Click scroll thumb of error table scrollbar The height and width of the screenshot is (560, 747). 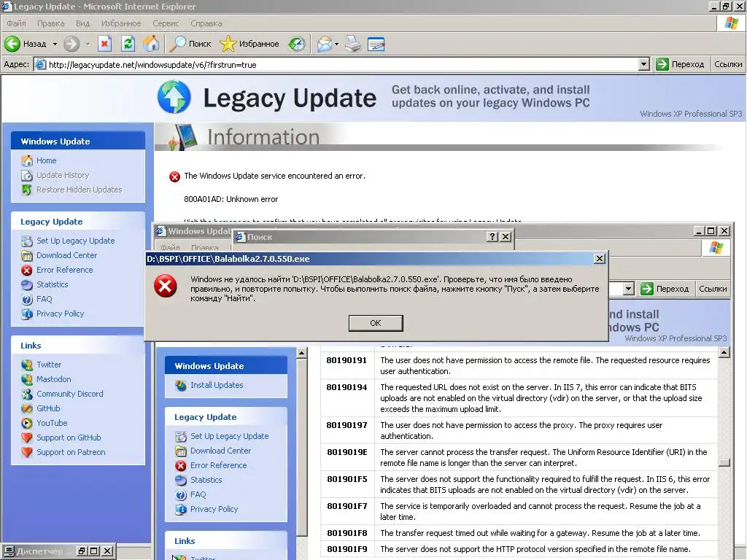[x=724, y=463]
